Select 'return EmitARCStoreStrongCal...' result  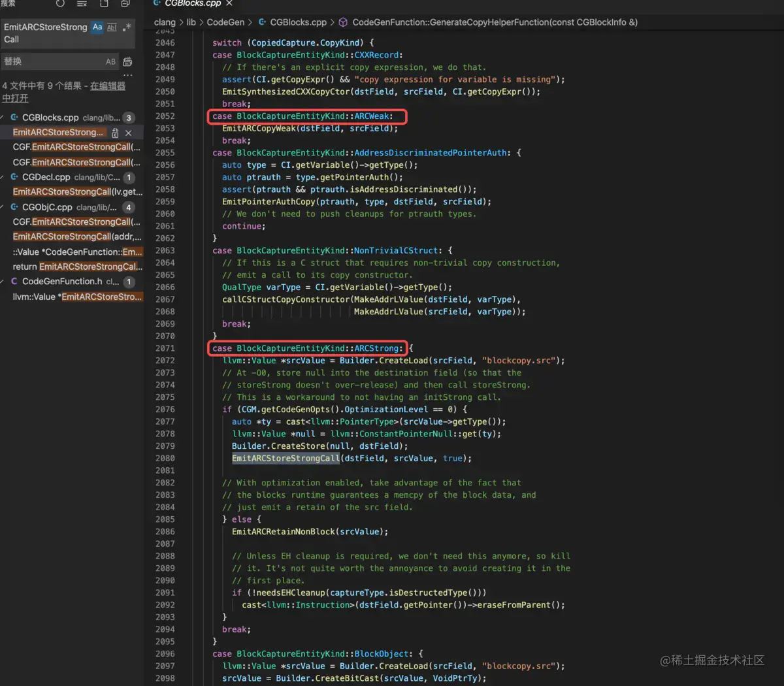click(x=77, y=267)
